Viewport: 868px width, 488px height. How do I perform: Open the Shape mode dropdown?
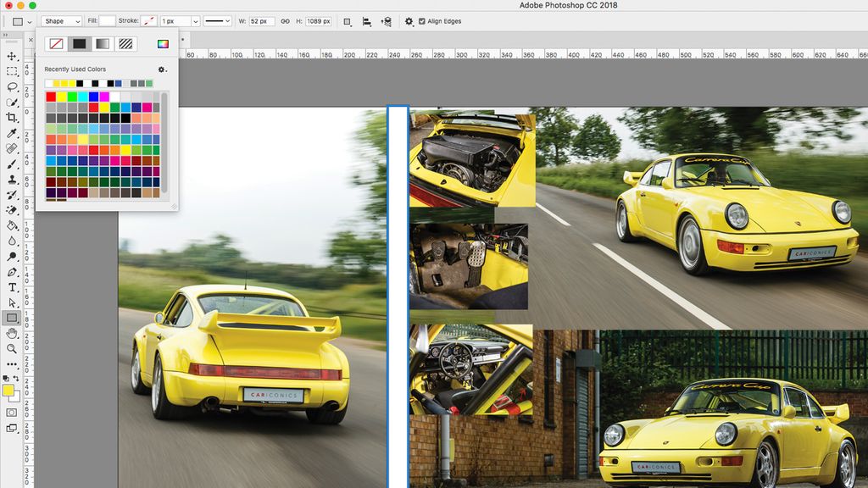click(59, 21)
